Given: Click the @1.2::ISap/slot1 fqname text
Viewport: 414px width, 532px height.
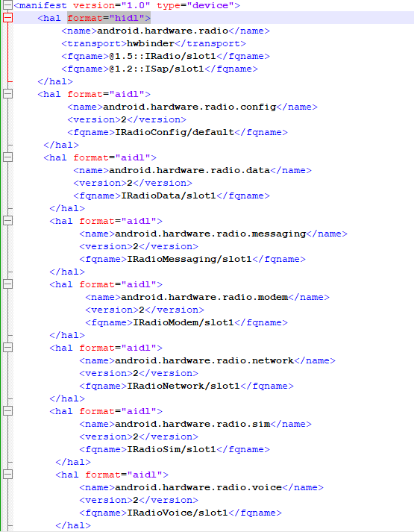Looking at the screenshot, I should pyautogui.click(x=157, y=69).
